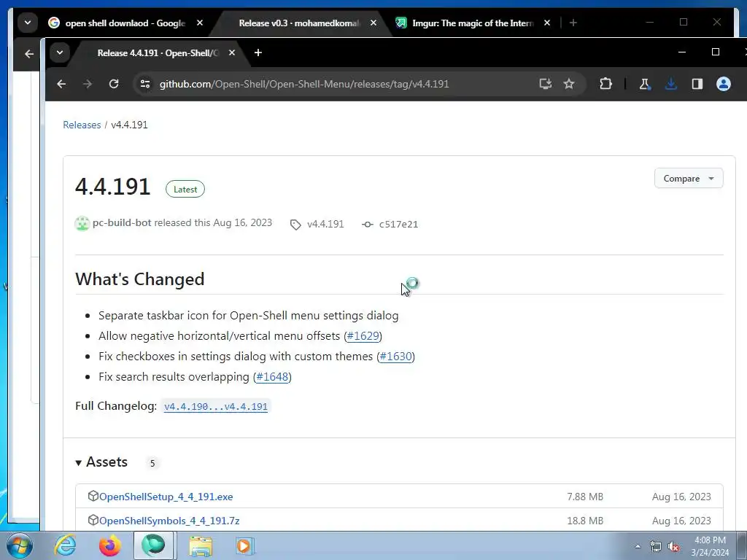Click the Latest release badge
Screen dimensions: 747x560
coord(185,189)
